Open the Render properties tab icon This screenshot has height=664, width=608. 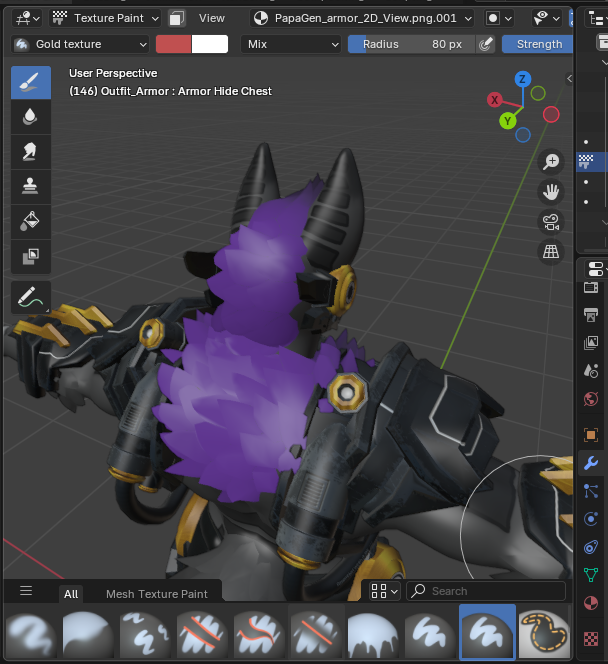tap(591, 287)
